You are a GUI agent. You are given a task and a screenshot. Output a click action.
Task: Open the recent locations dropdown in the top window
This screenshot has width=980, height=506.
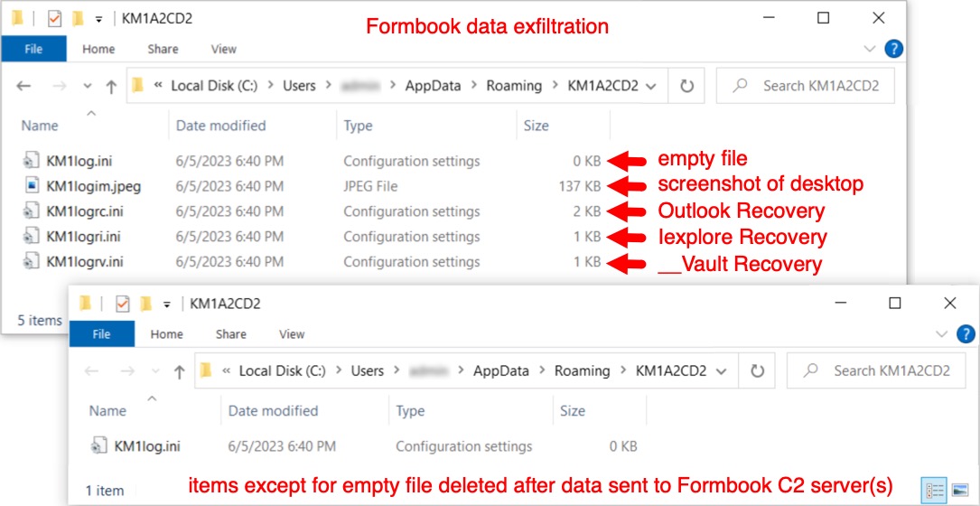88,87
